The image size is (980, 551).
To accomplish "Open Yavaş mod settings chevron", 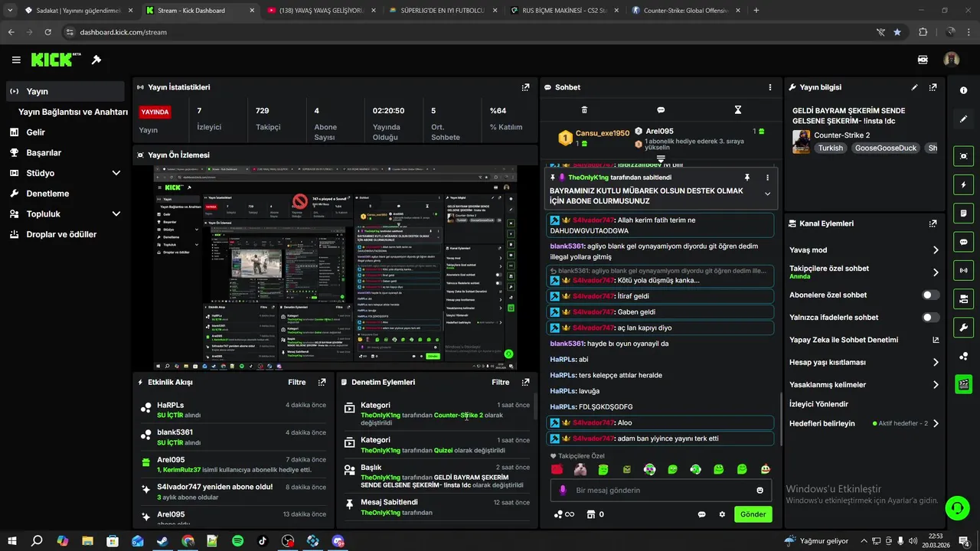I will [x=936, y=250].
